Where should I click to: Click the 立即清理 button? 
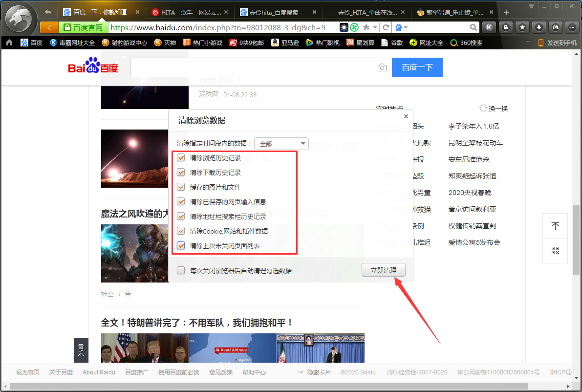coord(383,270)
